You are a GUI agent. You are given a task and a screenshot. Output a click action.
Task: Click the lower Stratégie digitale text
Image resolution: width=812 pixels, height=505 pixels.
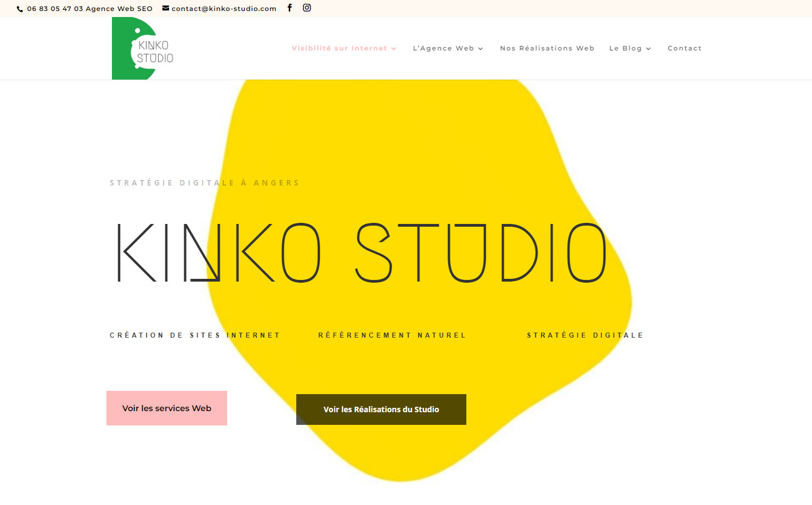pos(585,335)
